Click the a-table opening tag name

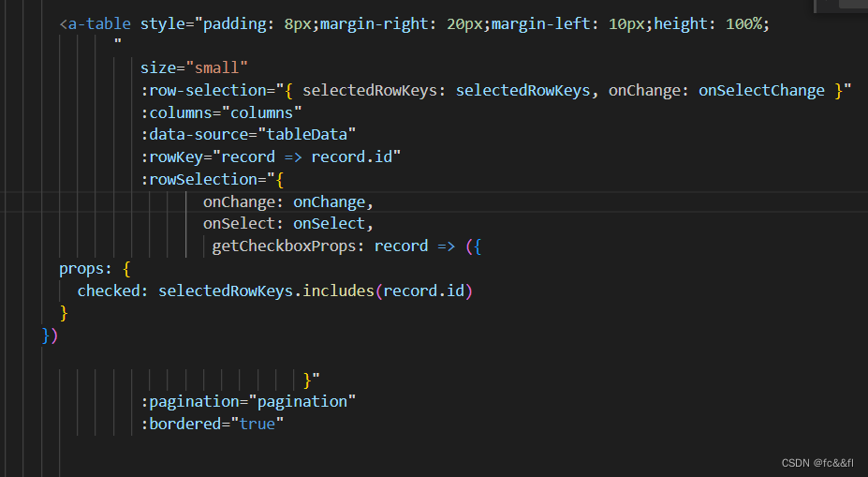pyautogui.click(x=99, y=23)
